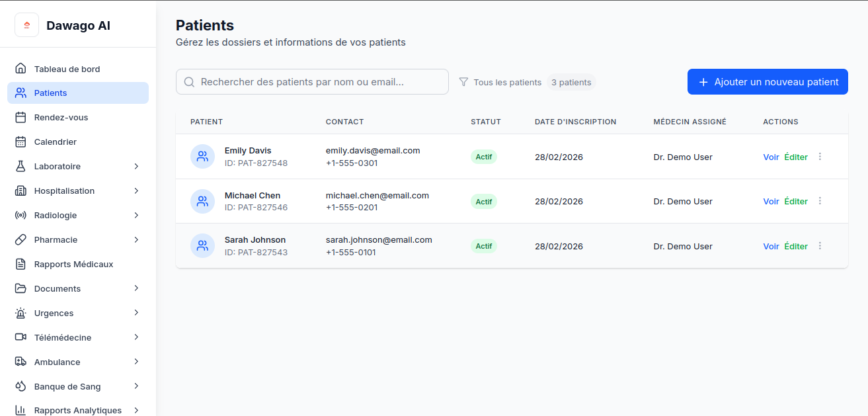
Task: Click the Rapports Médicaux document icon
Action: [20, 264]
